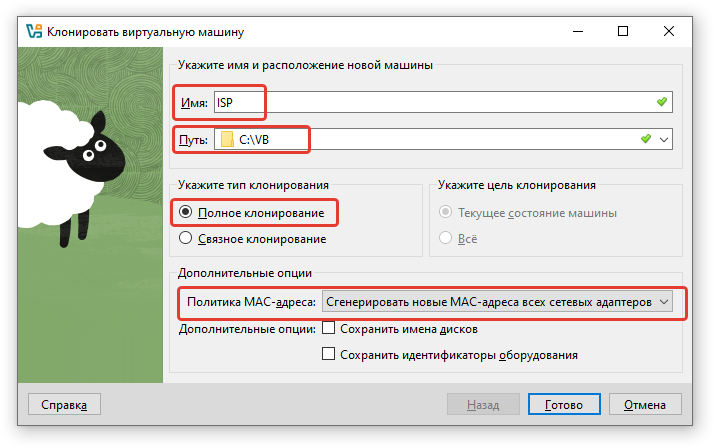714x448 pixels.
Task: Click the Имя input field containing ISP
Action: click(443, 102)
